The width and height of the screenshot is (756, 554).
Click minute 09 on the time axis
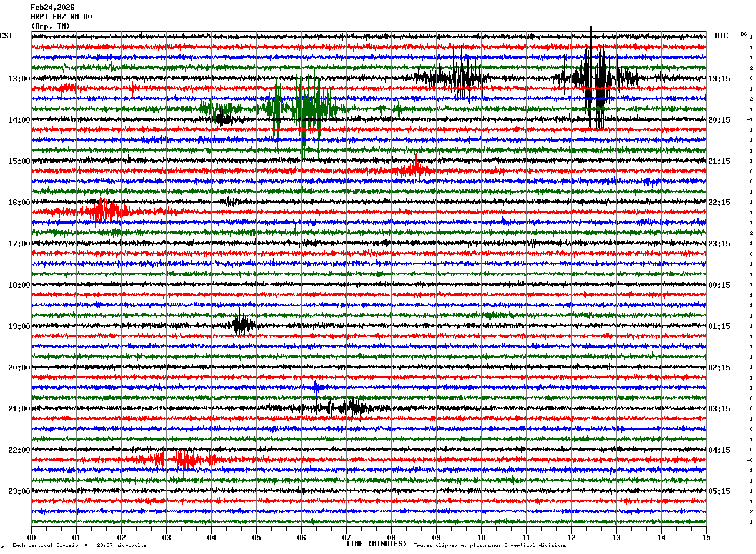point(437,537)
